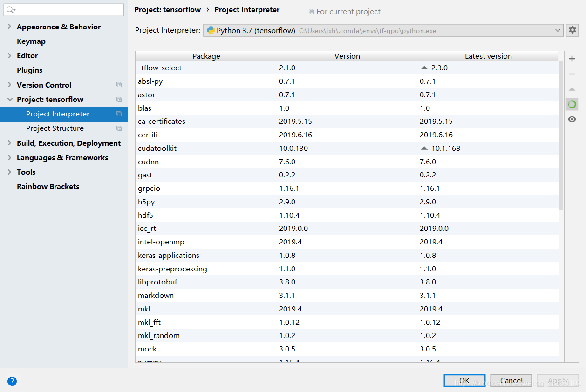The height and width of the screenshot is (392, 586).
Task: Open the interpreter settings gear menu
Action: point(572,30)
